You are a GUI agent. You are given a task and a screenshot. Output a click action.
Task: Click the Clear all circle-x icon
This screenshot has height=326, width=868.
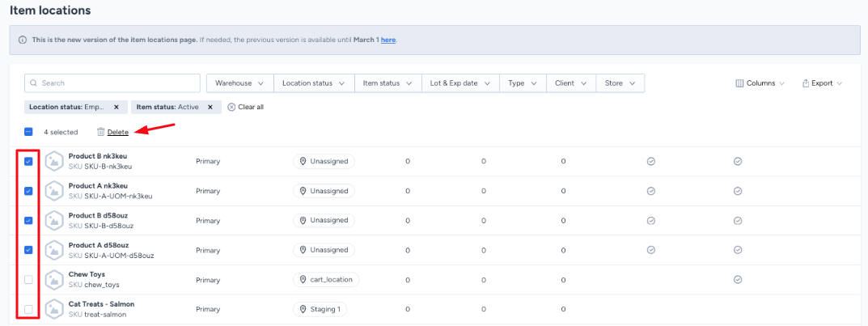point(231,107)
